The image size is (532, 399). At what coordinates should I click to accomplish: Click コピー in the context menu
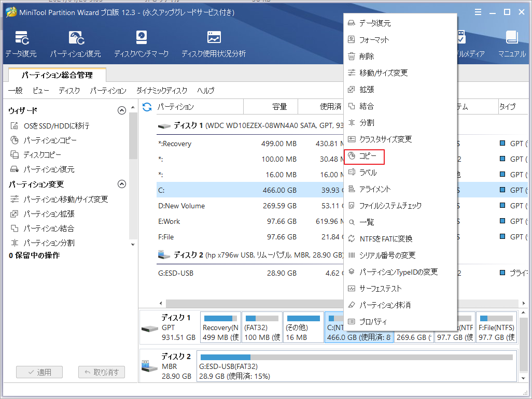pos(400,156)
